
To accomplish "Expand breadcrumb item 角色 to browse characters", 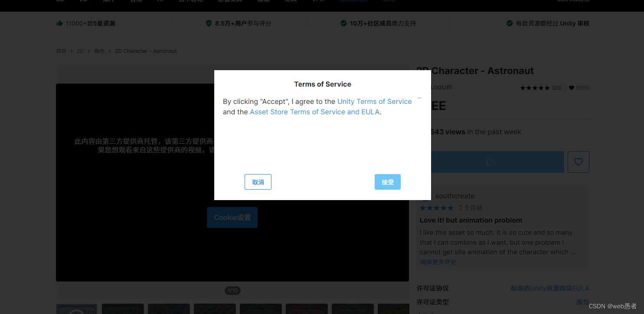I will pyautogui.click(x=99, y=51).
